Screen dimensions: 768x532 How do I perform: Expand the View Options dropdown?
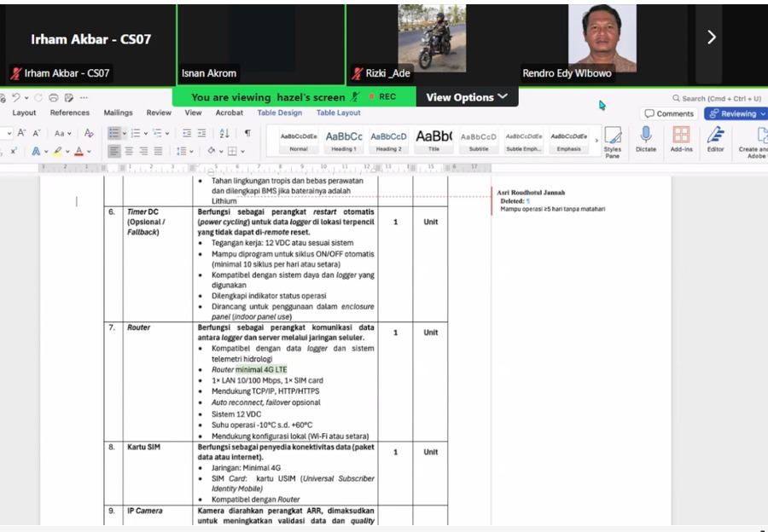pos(466,97)
